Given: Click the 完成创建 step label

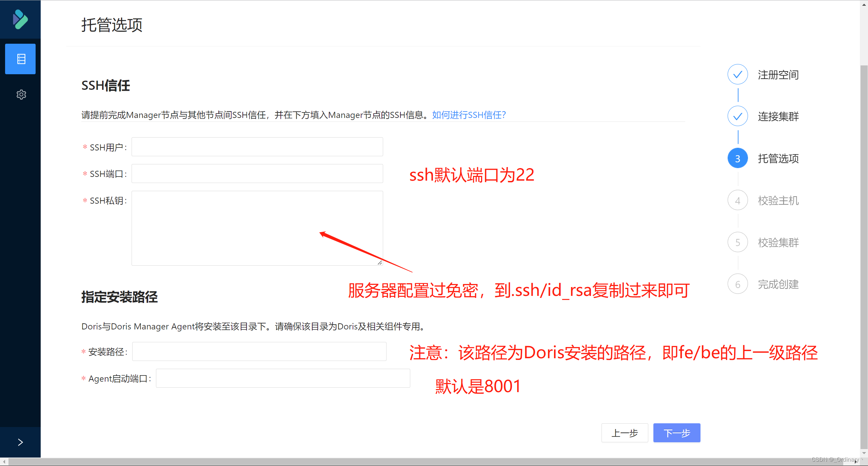Looking at the screenshot, I should pos(778,284).
